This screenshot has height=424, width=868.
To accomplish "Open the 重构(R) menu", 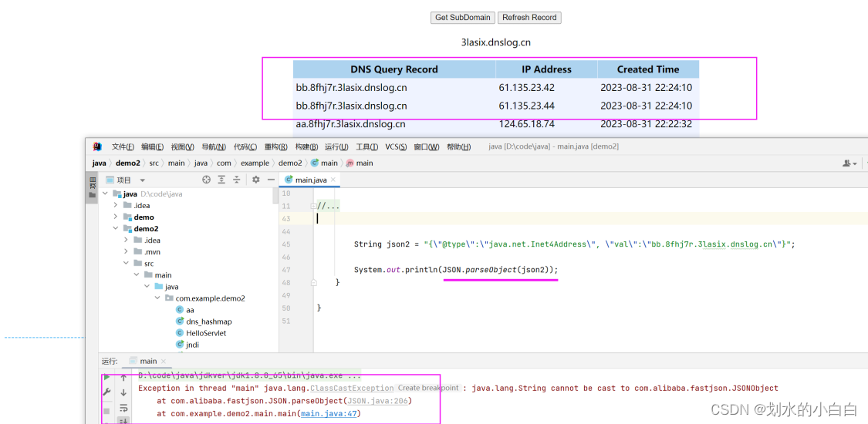I will 275,146.
